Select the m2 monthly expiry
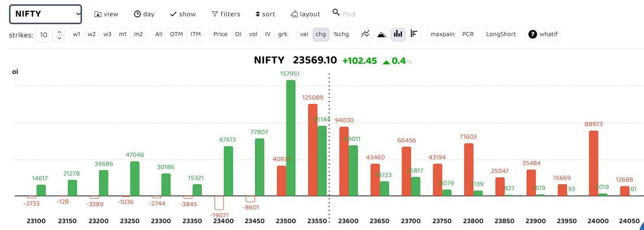 click(138, 34)
